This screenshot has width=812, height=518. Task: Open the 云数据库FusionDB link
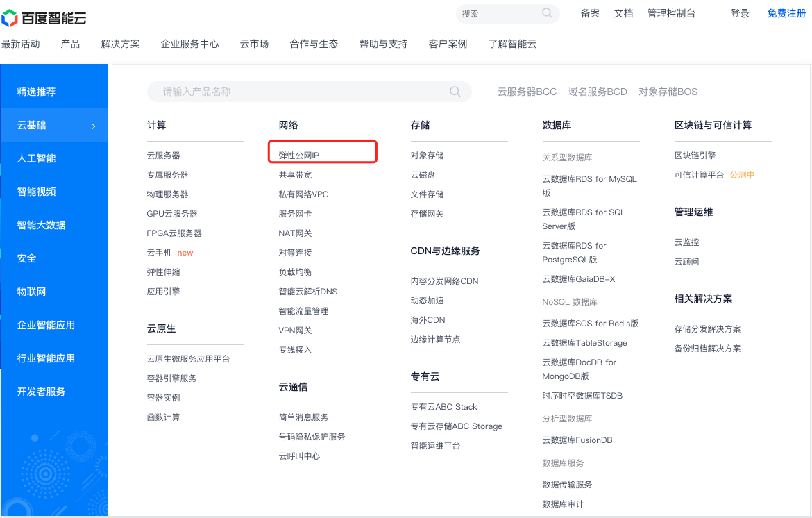(x=577, y=440)
